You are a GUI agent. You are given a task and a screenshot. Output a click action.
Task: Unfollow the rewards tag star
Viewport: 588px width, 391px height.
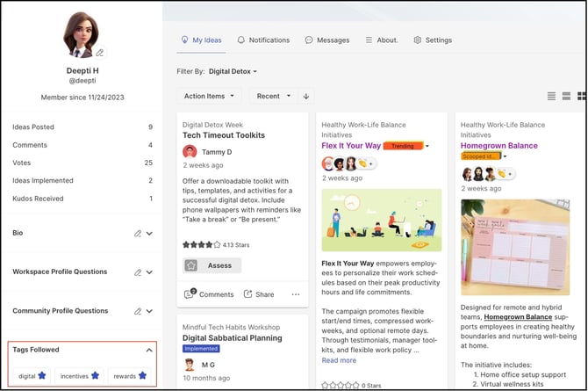pyautogui.click(x=142, y=375)
